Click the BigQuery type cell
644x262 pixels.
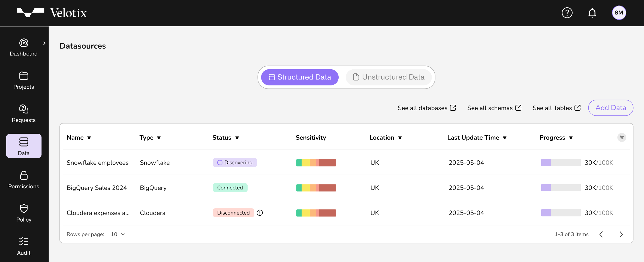click(153, 188)
